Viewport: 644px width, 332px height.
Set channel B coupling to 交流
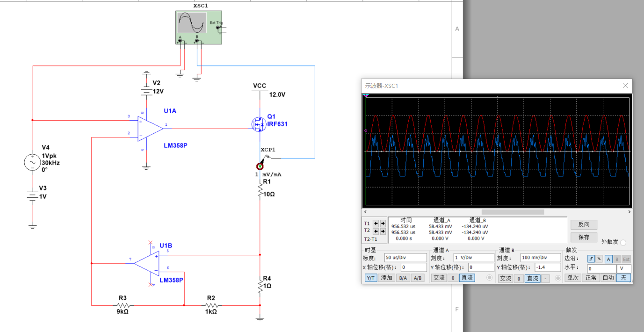pos(506,278)
